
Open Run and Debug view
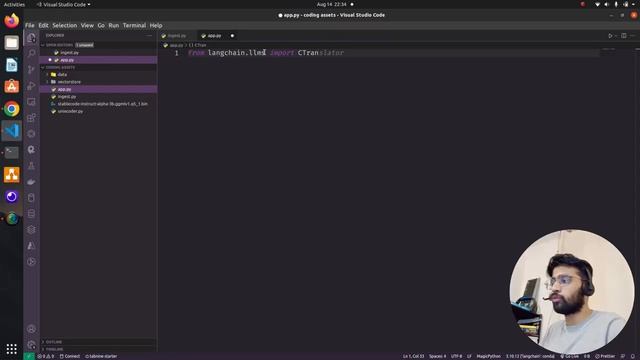(31, 86)
